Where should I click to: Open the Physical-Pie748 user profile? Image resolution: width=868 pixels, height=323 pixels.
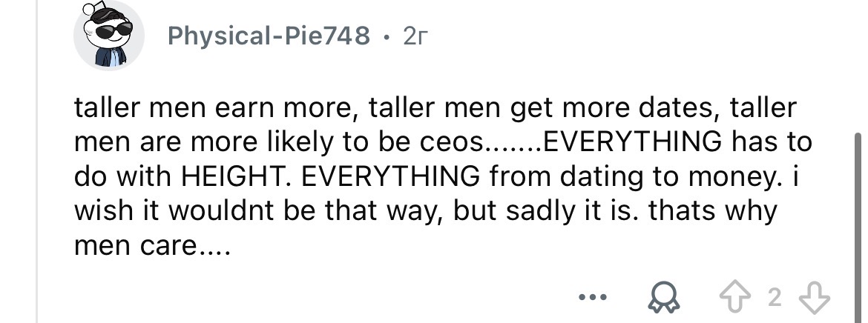[x=269, y=36]
